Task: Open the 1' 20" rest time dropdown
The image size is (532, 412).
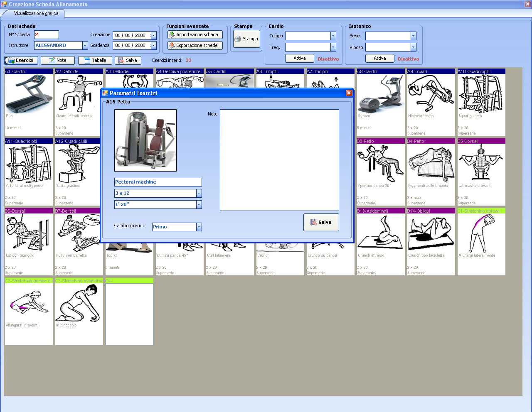Action: point(199,204)
